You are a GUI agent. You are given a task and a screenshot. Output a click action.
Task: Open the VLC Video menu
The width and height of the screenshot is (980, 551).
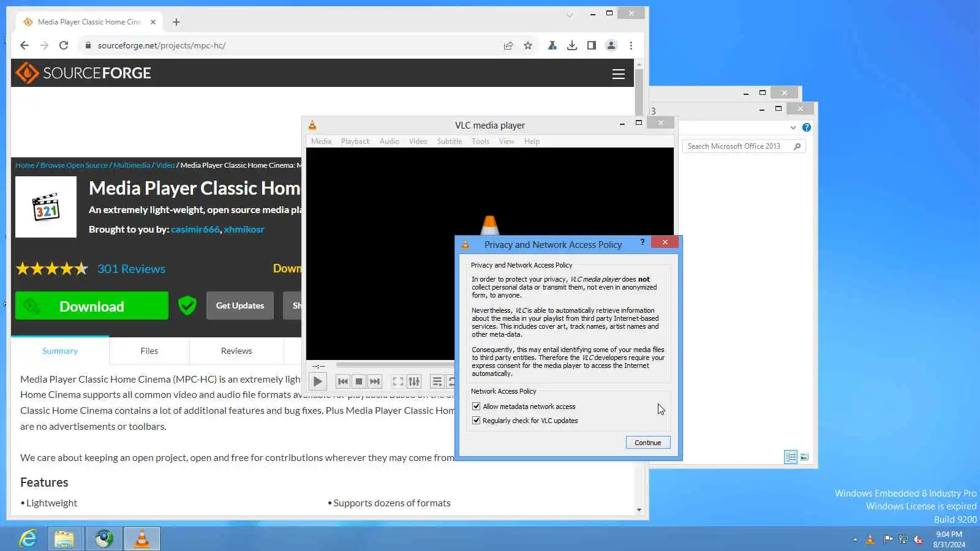click(x=418, y=141)
